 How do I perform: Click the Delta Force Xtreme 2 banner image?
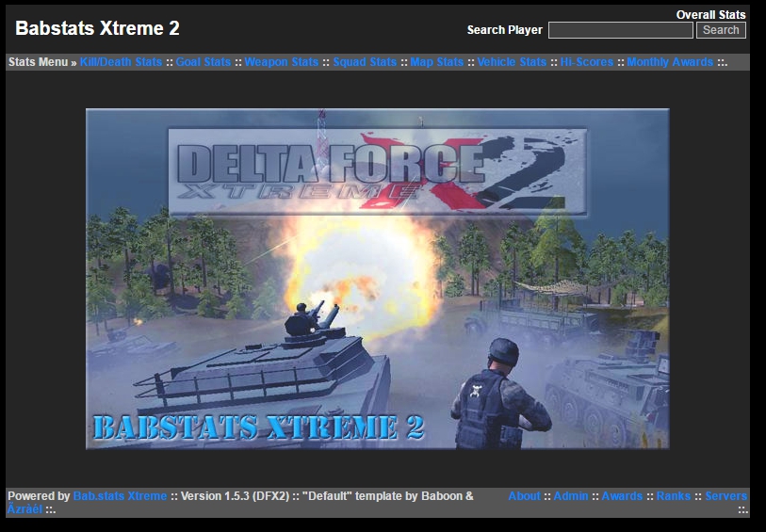tap(377, 279)
